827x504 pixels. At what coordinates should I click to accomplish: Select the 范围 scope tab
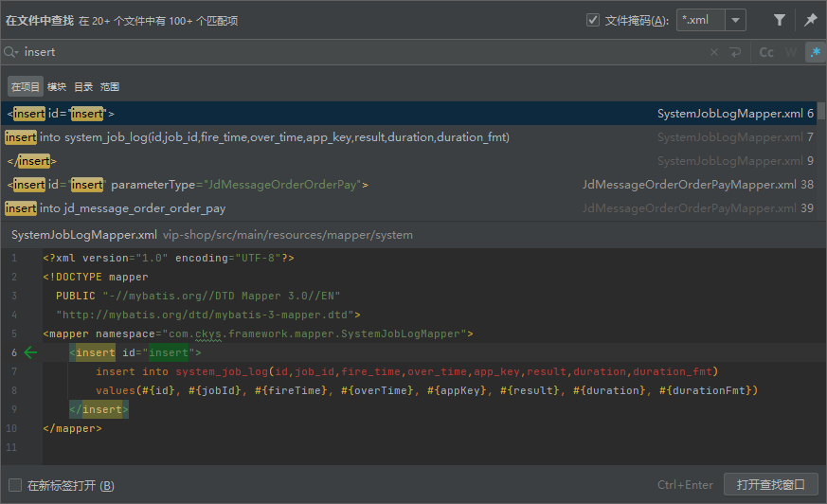click(110, 87)
